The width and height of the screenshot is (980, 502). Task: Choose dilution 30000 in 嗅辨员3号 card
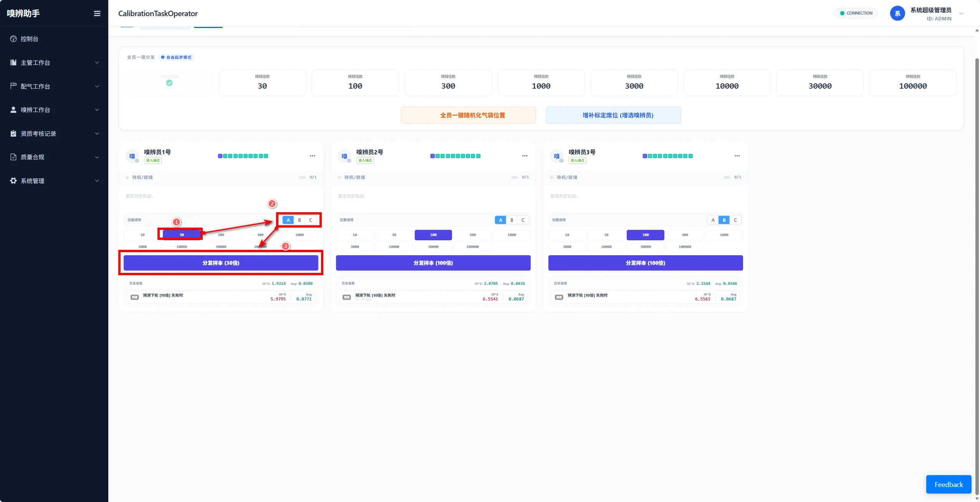pos(646,247)
